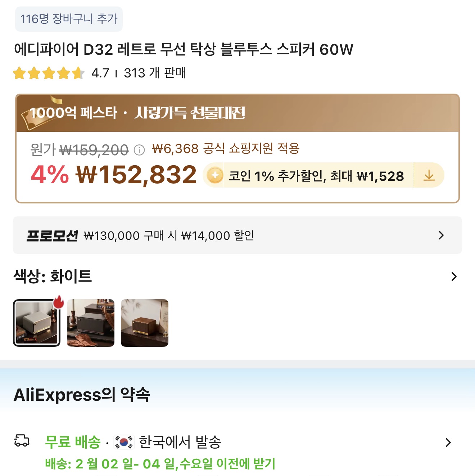Image resolution: width=475 pixels, height=476 pixels.
Task: Click the five-star rating icons
Action: click(49, 73)
